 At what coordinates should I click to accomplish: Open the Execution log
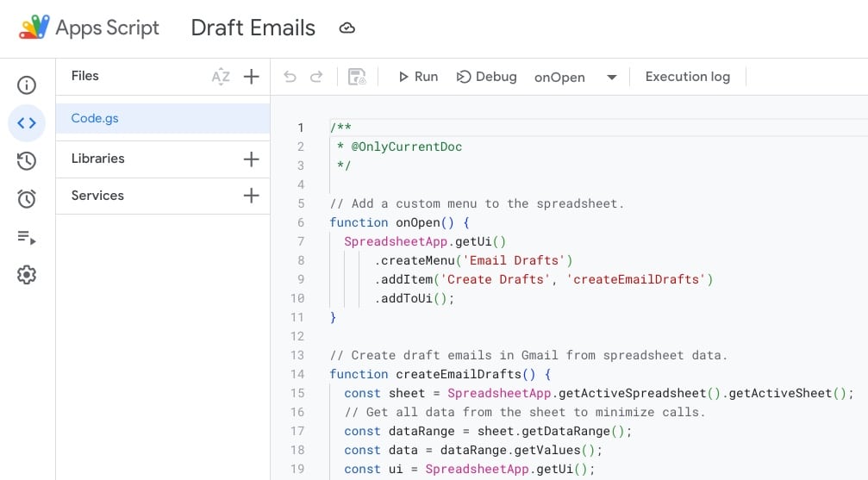click(687, 77)
